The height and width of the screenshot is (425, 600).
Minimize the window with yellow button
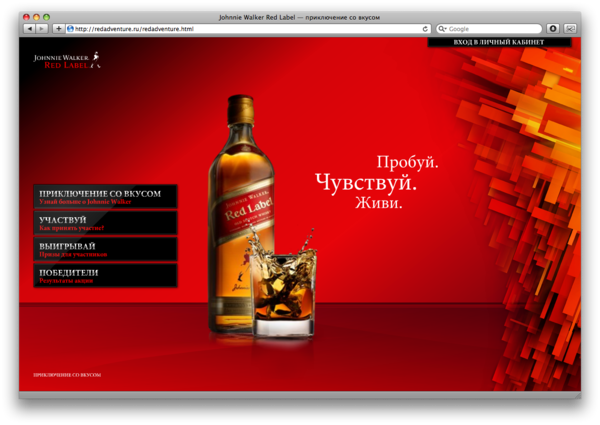coord(36,17)
